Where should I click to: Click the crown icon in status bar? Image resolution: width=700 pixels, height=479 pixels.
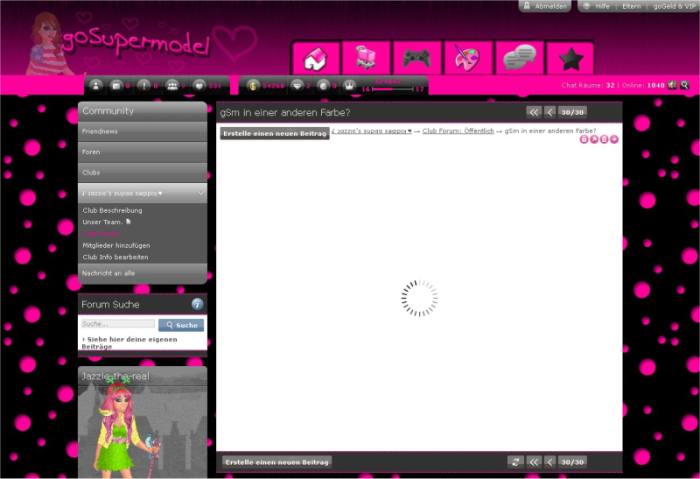coord(350,85)
